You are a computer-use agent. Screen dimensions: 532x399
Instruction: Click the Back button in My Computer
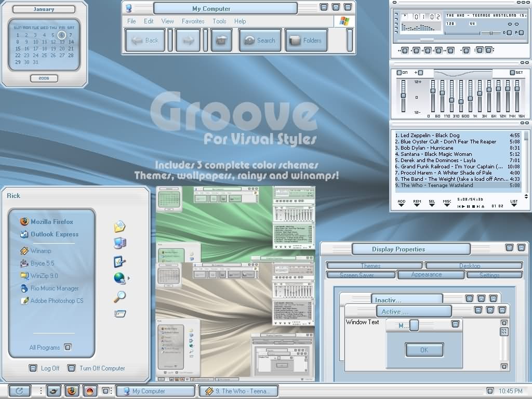145,41
